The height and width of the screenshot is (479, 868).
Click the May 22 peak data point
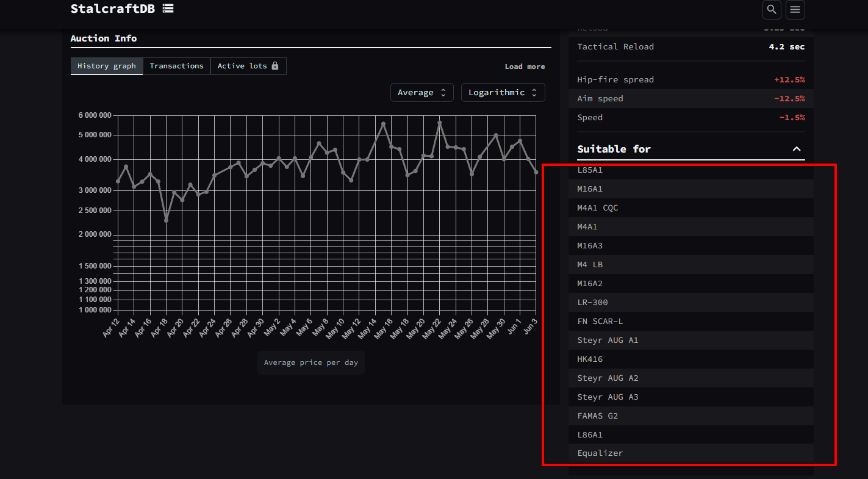coord(439,123)
